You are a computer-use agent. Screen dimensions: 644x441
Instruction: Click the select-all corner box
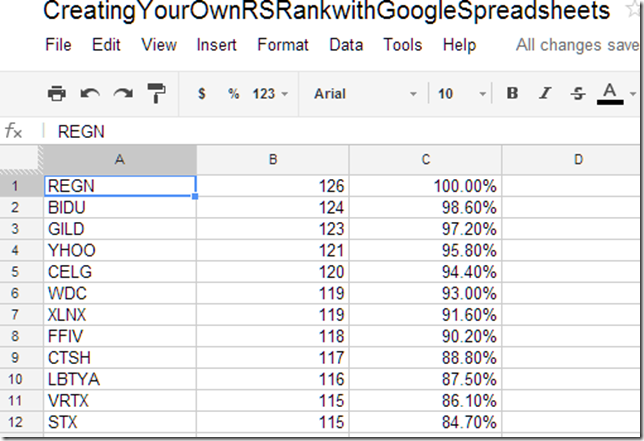pos(21,159)
